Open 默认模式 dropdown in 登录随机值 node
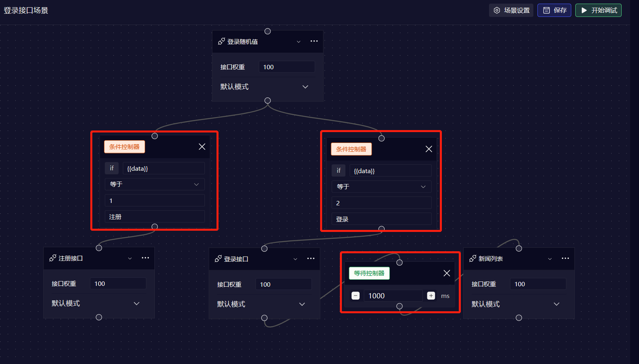 (265, 87)
